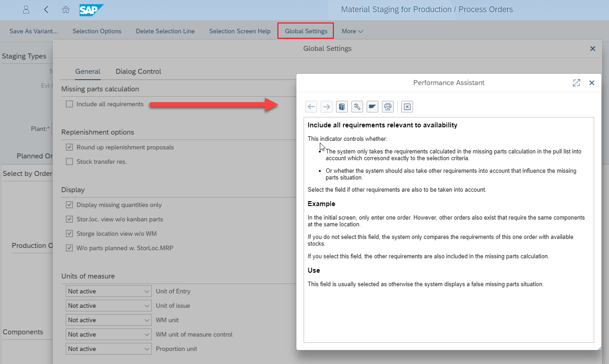The width and height of the screenshot is (609, 364).
Task: Switch to the Dialog Control tab
Action: coord(138,72)
